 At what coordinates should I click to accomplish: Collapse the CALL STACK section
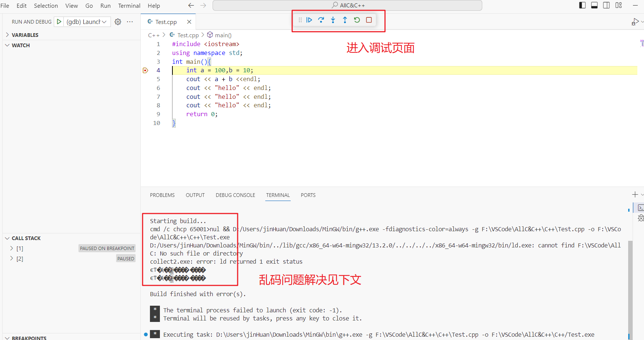point(26,238)
